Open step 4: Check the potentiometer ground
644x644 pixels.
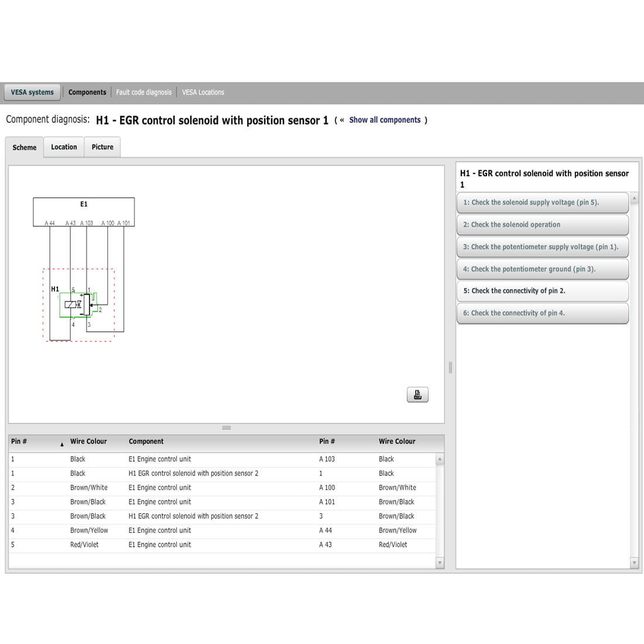(543, 269)
